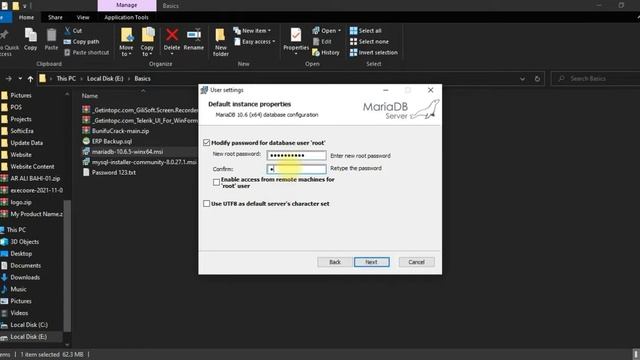Click Paste shortcut in the ribbon

click(x=87, y=52)
